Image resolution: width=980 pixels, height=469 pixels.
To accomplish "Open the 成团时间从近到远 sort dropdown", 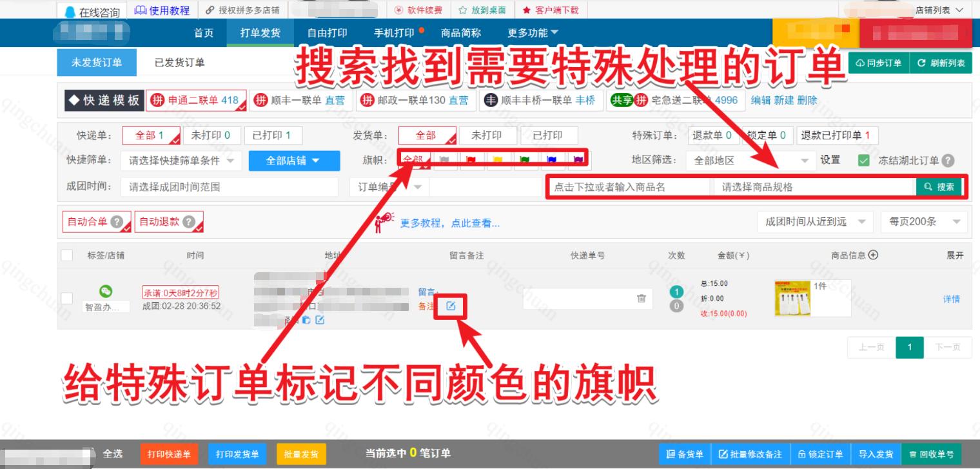I will click(815, 221).
